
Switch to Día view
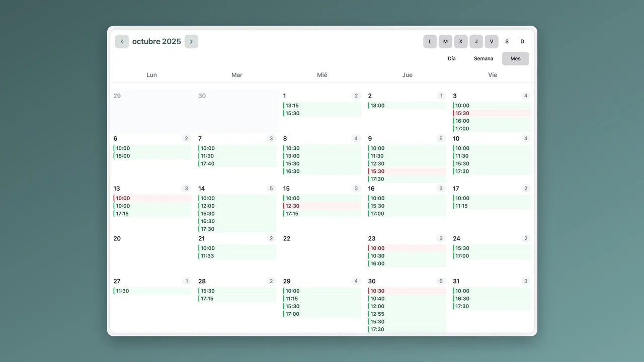click(x=452, y=59)
